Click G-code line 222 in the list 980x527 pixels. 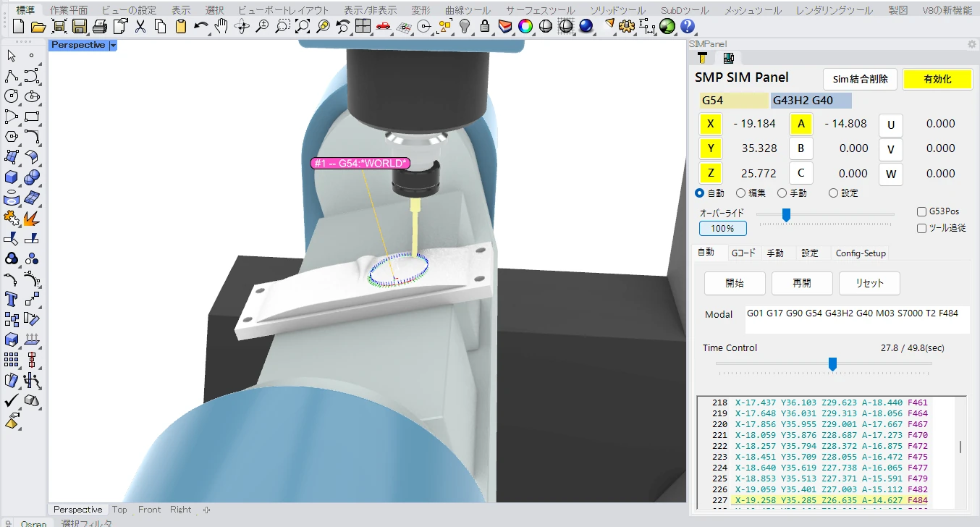(x=830, y=446)
